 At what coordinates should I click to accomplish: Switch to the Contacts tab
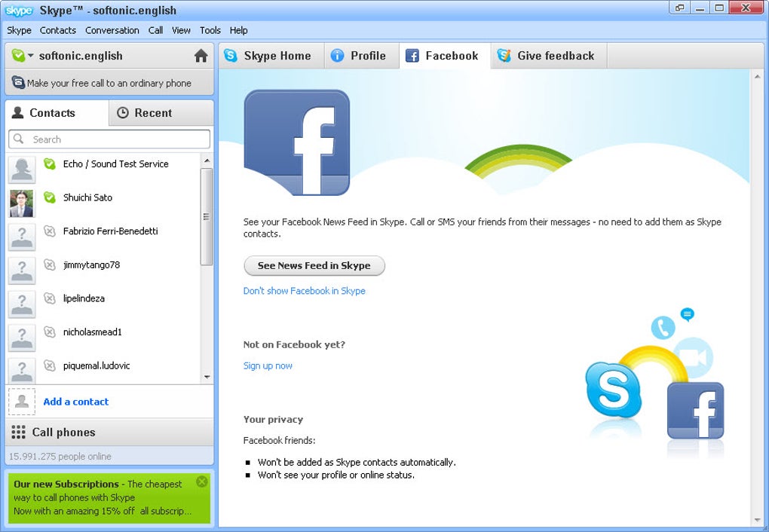pyautogui.click(x=57, y=113)
